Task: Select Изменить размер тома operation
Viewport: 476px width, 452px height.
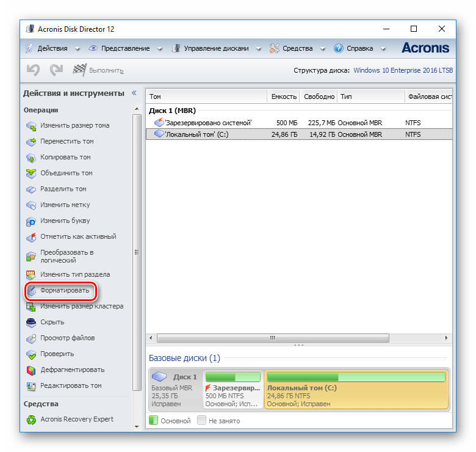Action: (75, 125)
